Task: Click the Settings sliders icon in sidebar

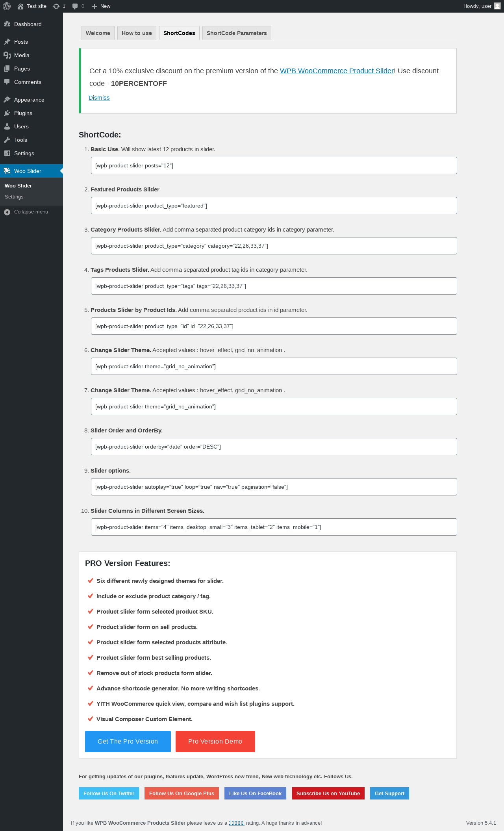Action: point(7,153)
